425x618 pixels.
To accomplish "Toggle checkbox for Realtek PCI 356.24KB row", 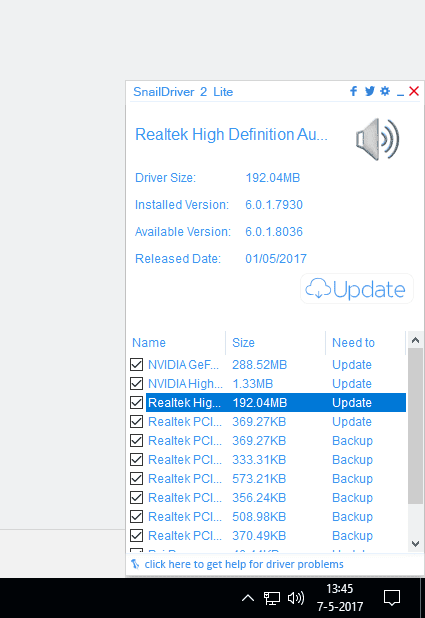I will [x=136, y=497].
